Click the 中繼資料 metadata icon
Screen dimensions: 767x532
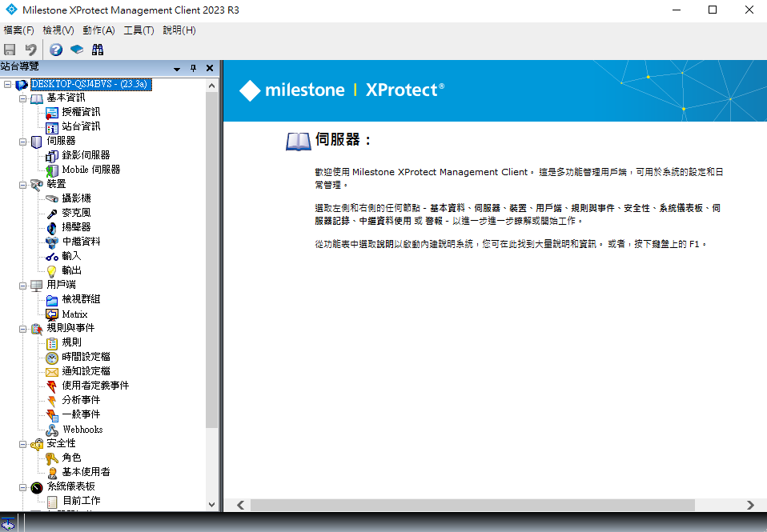click(x=52, y=242)
